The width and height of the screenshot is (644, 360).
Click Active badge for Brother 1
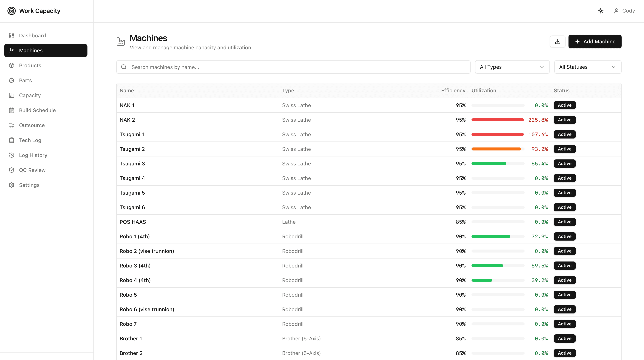(x=565, y=339)
